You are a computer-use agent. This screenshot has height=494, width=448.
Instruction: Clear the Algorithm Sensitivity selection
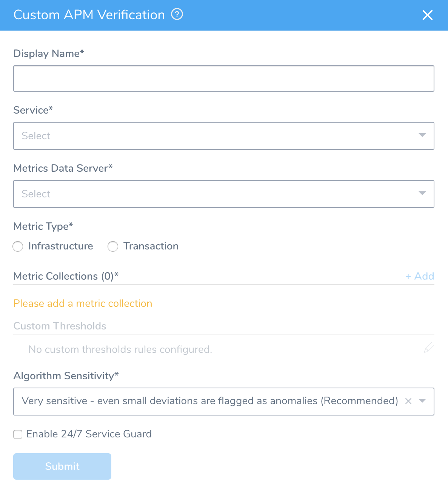click(x=408, y=401)
